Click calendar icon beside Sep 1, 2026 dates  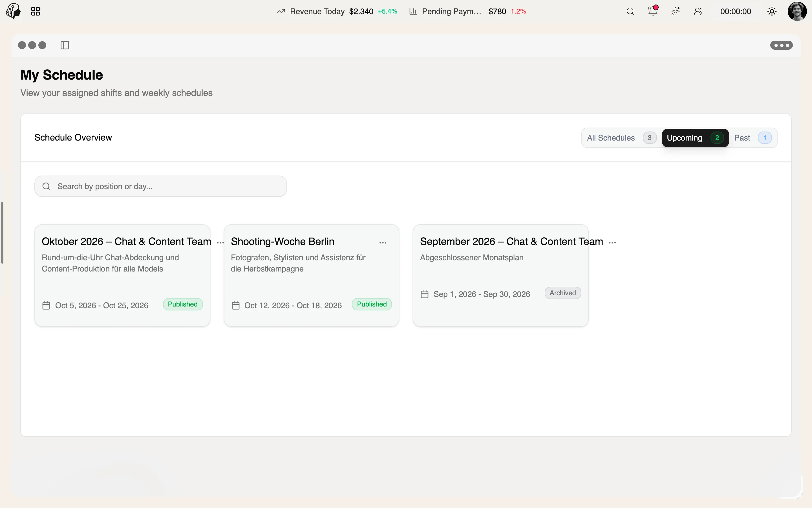[424, 294]
